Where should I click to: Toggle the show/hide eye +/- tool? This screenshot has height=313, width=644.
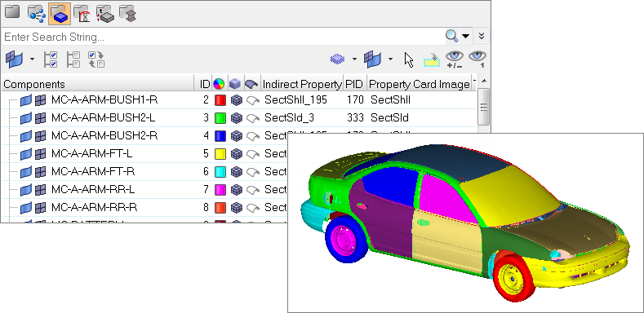(x=455, y=60)
